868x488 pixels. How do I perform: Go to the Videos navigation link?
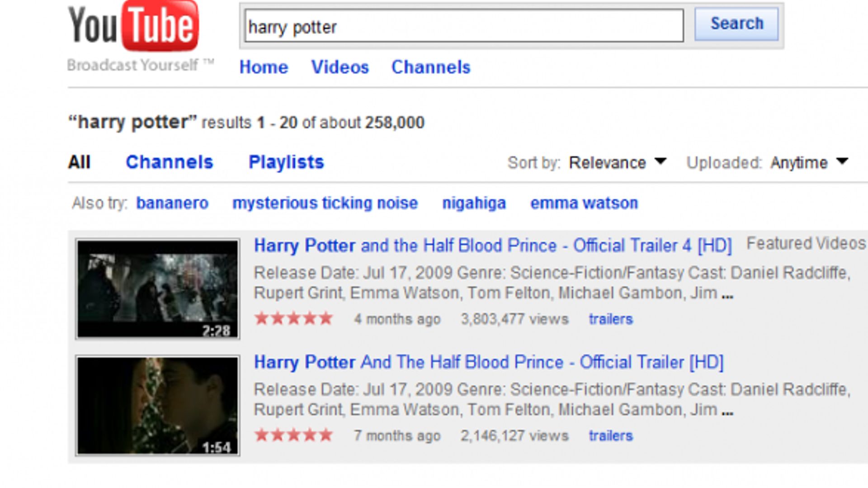pos(340,67)
